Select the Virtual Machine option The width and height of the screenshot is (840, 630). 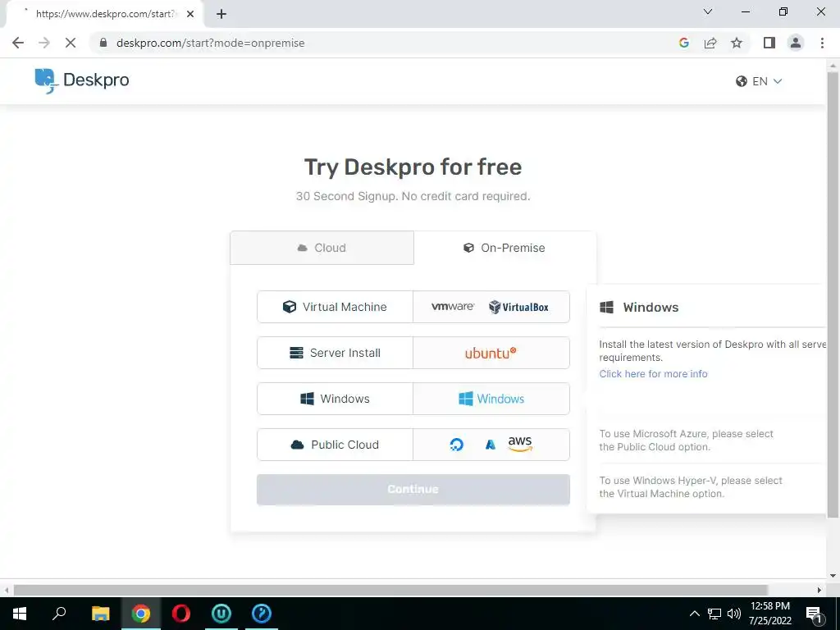[335, 307]
